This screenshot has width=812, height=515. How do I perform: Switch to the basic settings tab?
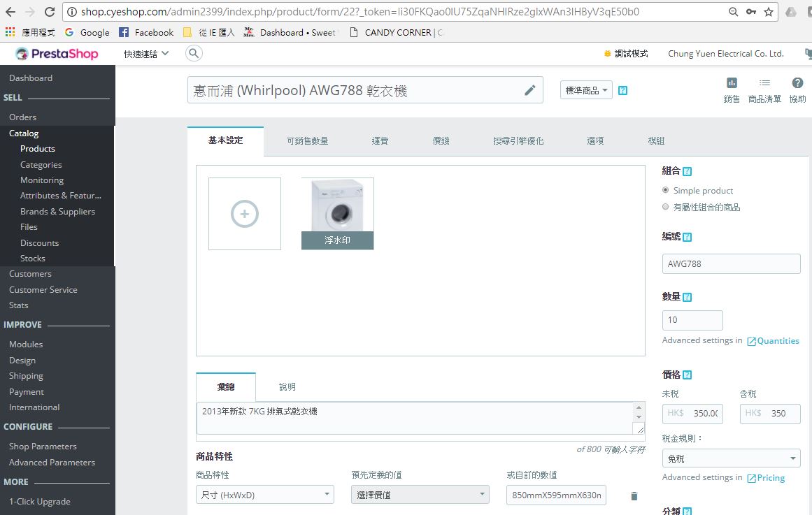tap(225, 140)
